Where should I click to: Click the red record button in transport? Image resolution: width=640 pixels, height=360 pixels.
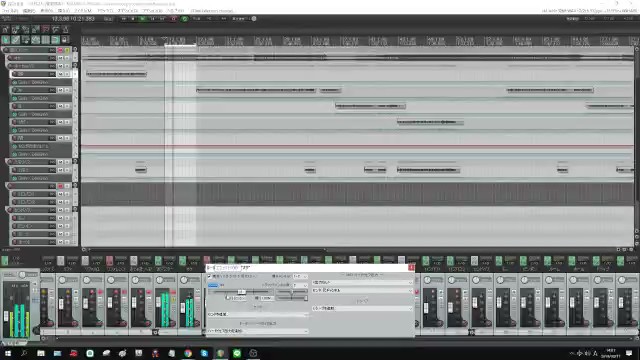(x=174, y=19)
